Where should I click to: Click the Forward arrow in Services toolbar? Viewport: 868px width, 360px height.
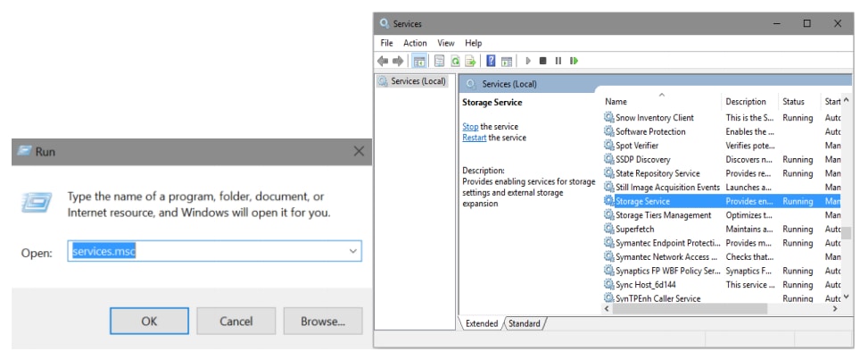click(398, 61)
